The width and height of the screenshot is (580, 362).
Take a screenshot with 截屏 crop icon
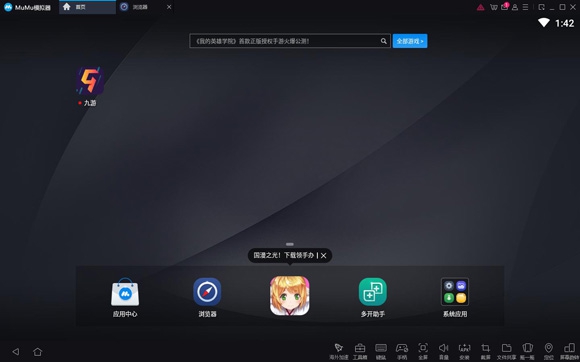click(x=486, y=351)
